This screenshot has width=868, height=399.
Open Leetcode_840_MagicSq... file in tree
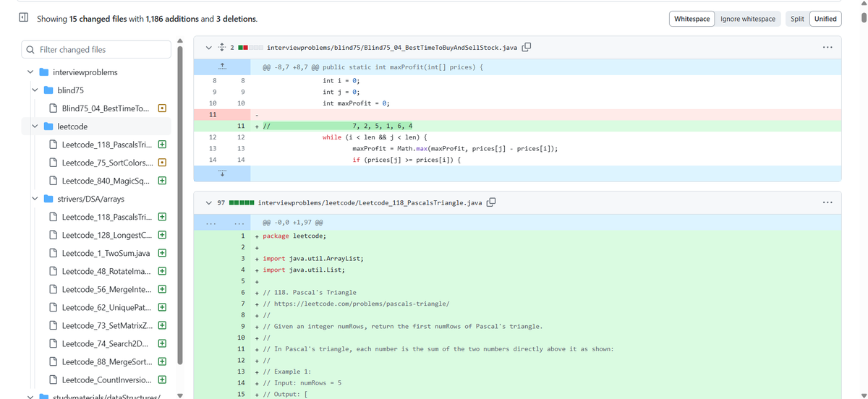(106, 181)
